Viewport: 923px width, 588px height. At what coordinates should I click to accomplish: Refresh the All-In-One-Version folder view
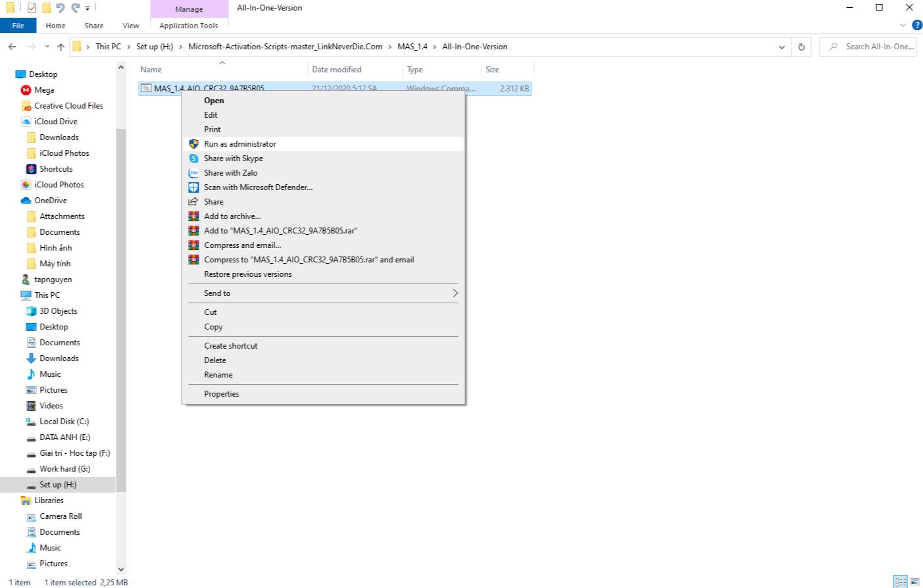coord(801,47)
